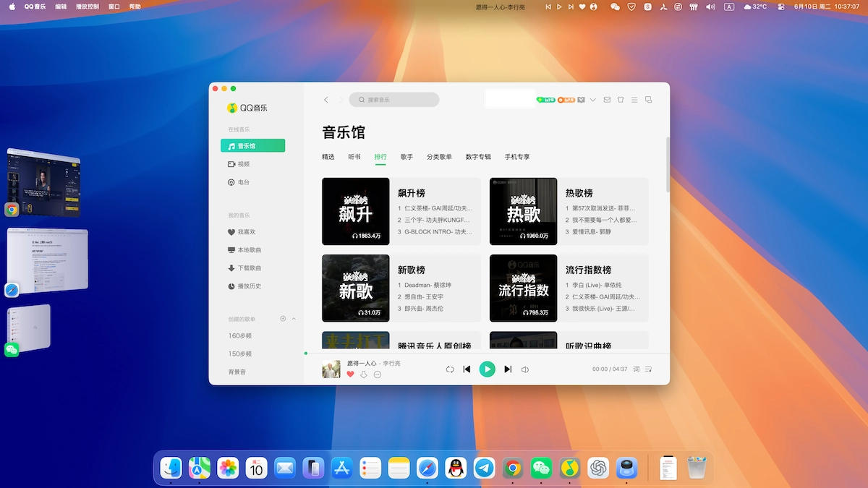
Task: Open the 热歌榜 cover thumbnail
Action: pos(524,211)
